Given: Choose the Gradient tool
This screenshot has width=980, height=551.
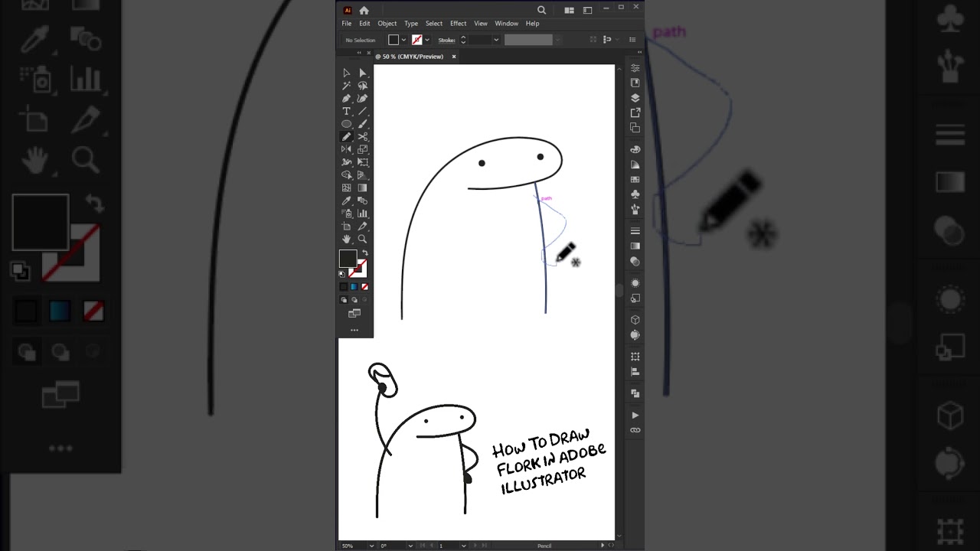Looking at the screenshot, I should [363, 187].
